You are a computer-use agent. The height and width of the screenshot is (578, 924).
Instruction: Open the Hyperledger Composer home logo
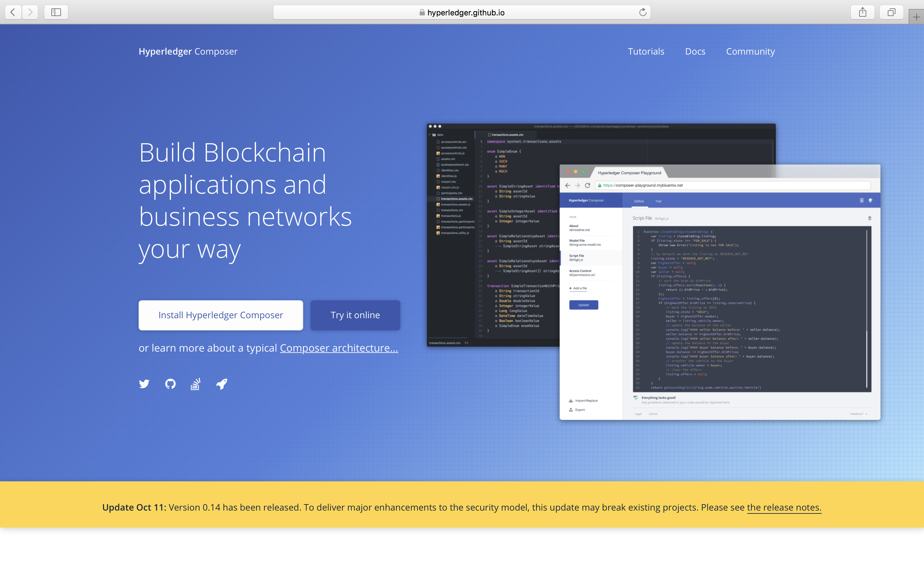(188, 51)
